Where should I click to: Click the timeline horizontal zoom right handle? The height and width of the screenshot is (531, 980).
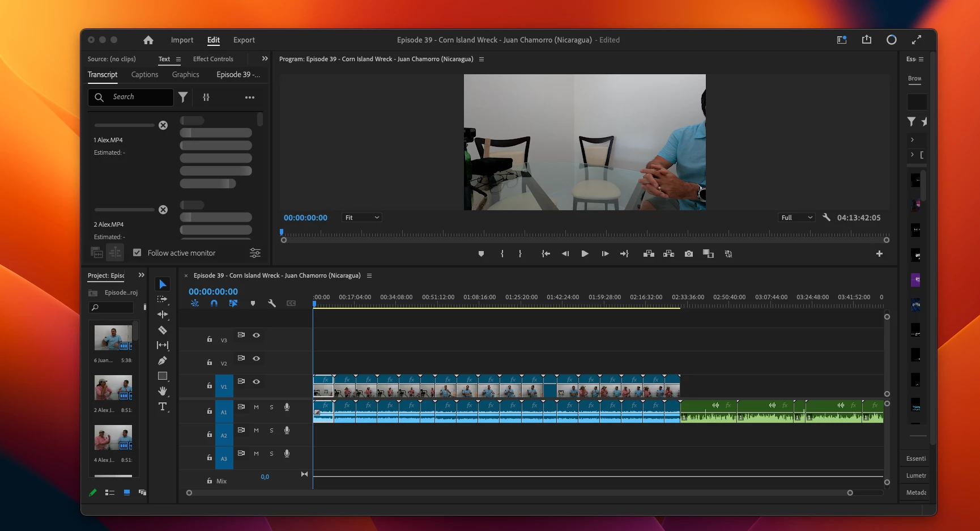coord(850,493)
